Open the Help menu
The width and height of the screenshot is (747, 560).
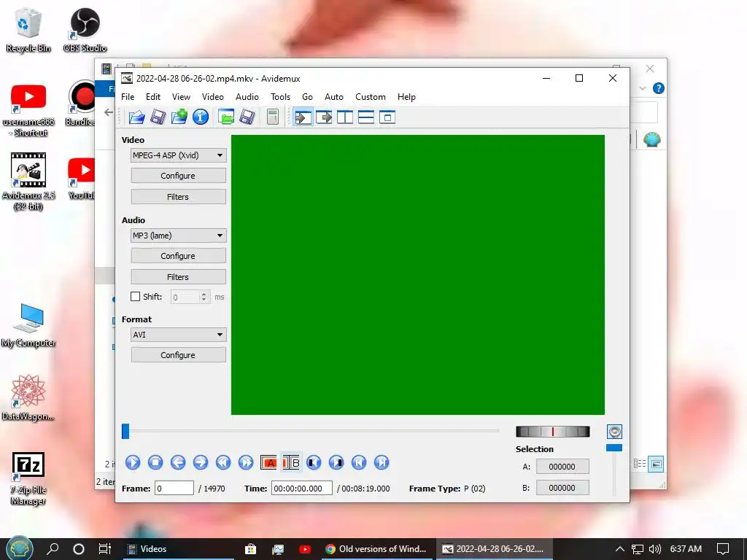406,97
